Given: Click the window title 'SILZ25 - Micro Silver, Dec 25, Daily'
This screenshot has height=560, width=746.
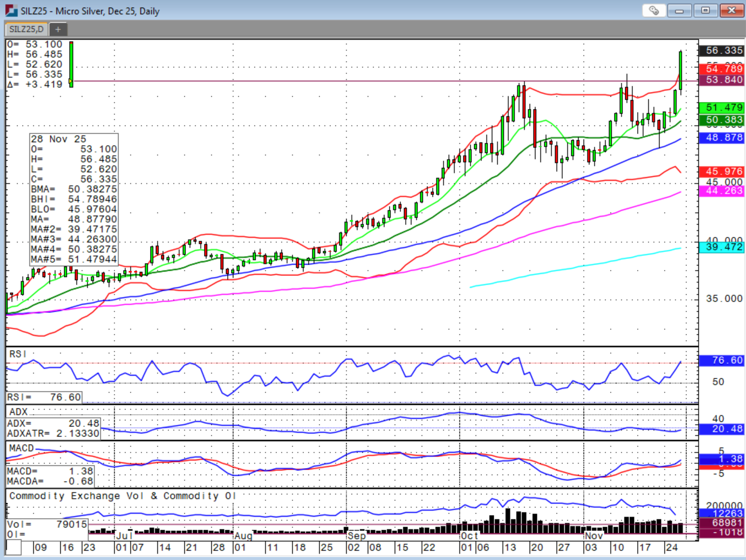Looking at the screenshot, I should (90, 11).
